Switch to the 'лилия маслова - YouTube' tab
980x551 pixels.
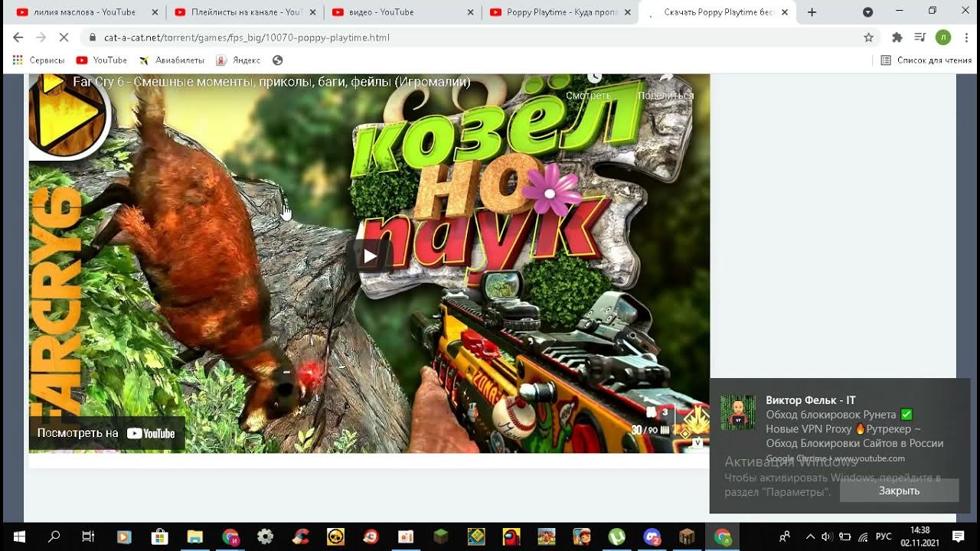(85, 12)
